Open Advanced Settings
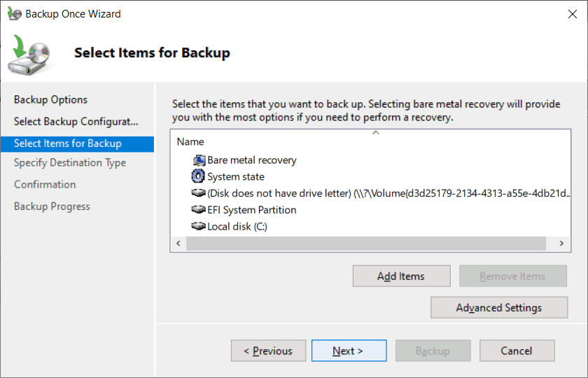The width and height of the screenshot is (588, 378). pyautogui.click(x=499, y=307)
